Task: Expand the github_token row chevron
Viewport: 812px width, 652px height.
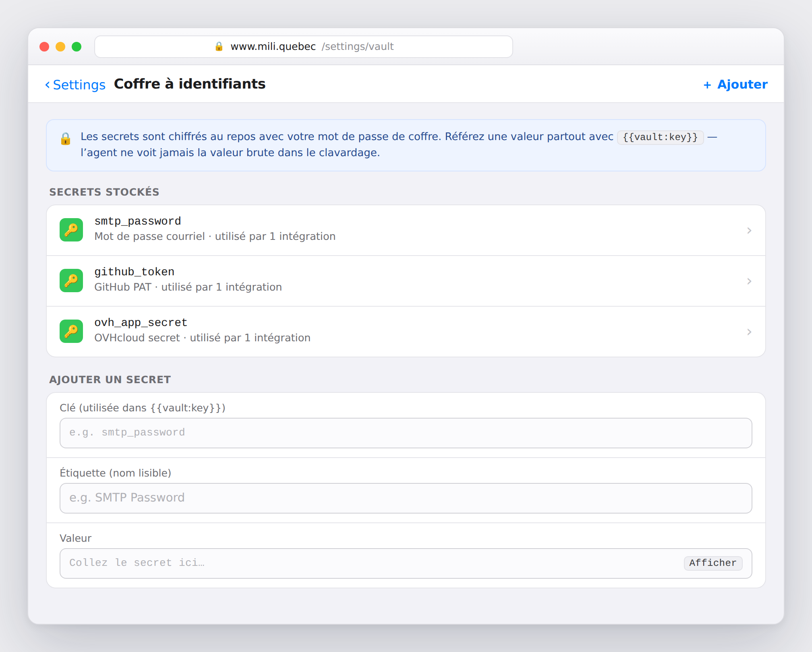Action: (x=749, y=281)
